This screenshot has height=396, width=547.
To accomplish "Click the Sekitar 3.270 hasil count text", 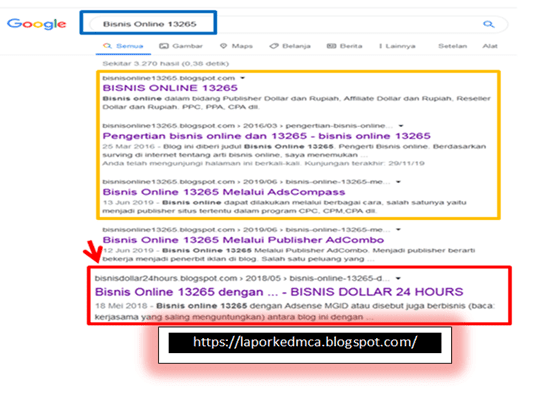I will point(165,64).
